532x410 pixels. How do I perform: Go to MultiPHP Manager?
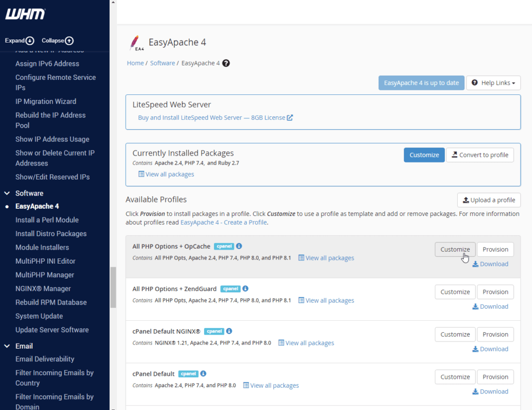[45, 275]
